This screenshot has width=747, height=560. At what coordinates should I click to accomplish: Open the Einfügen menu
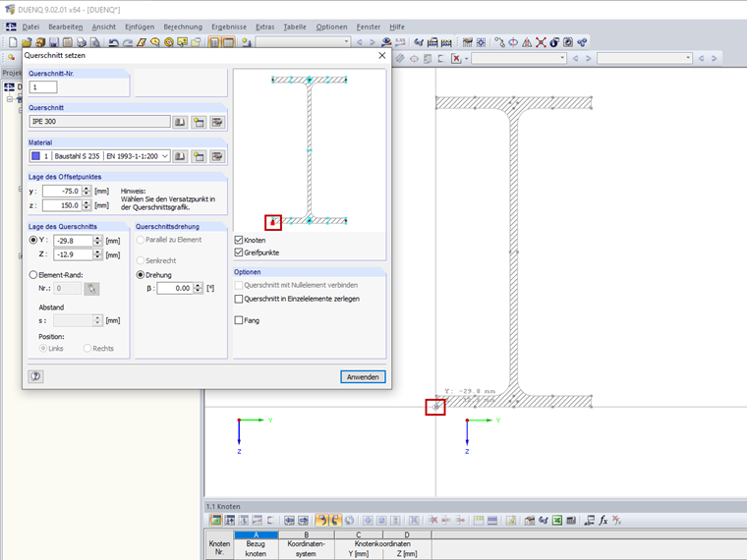(x=140, y=27)
